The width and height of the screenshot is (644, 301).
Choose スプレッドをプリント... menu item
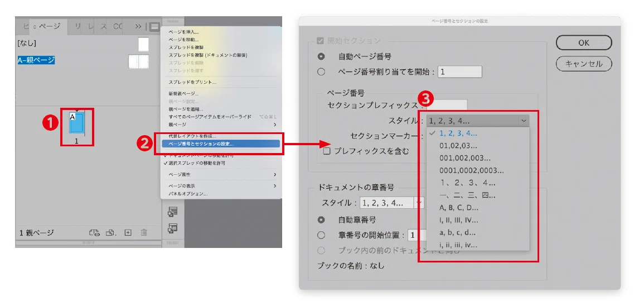[x=192, y=82]
